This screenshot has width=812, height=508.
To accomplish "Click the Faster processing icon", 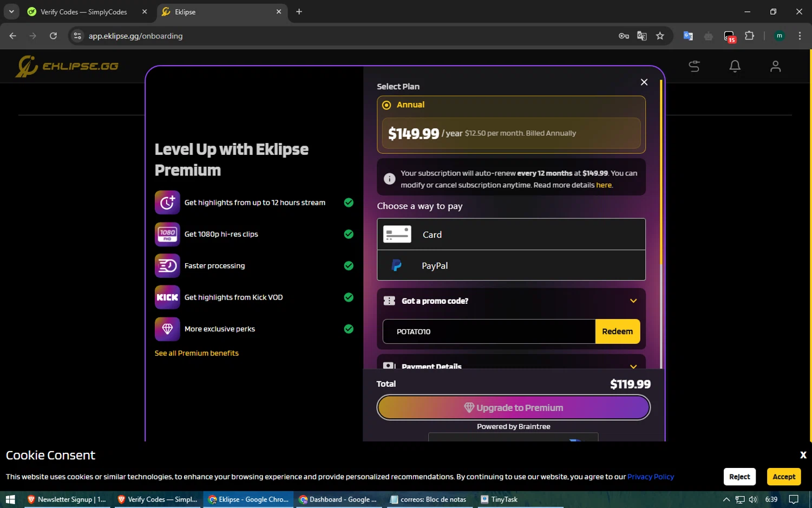I will coord(167,265).
